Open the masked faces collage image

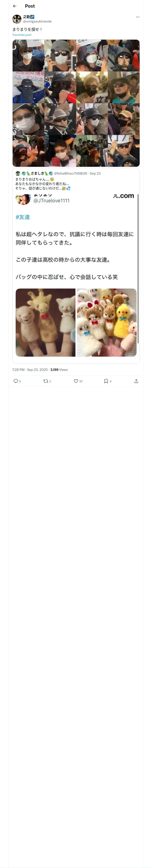tap(76, 103)
